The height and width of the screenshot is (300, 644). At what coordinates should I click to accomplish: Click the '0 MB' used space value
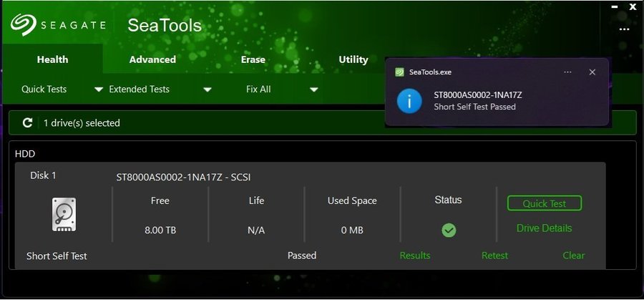pyautogui.click(x=352, y=230)
